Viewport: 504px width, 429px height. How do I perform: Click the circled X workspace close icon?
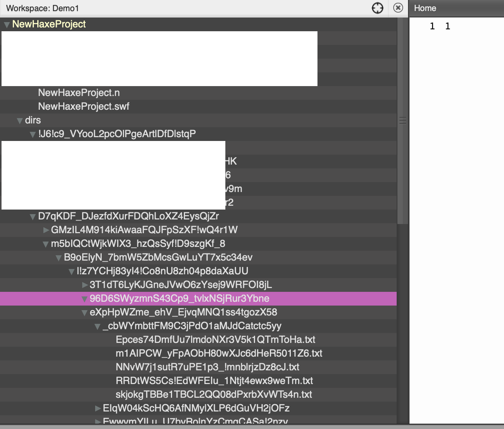click(x=398, y=8)
